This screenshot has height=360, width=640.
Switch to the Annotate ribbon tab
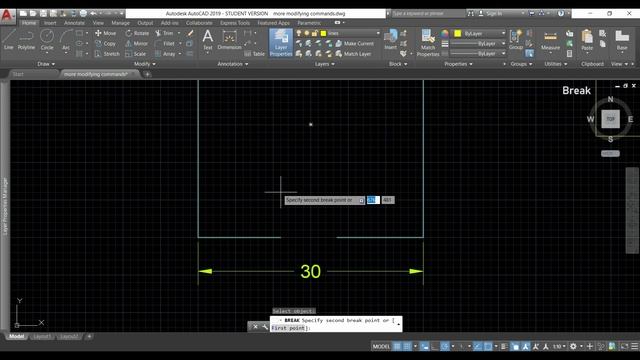click(x=74, y=23)
